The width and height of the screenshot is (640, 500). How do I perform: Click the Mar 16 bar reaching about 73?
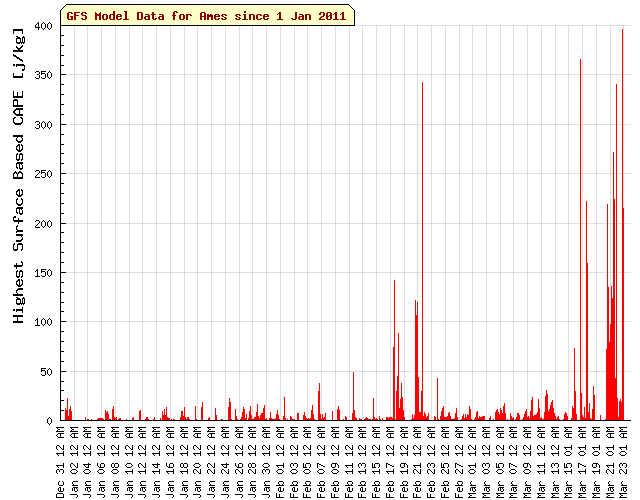pyautogui.click(x=574, y=384)
